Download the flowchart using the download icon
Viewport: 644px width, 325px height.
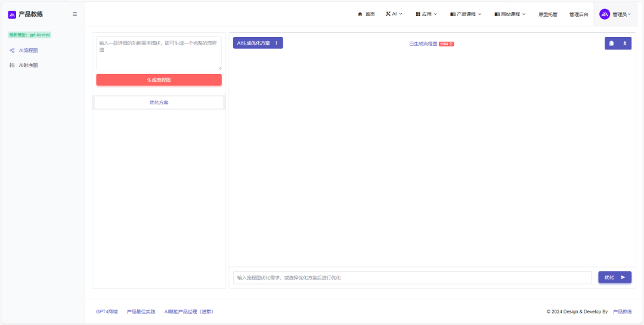[625, 43]
